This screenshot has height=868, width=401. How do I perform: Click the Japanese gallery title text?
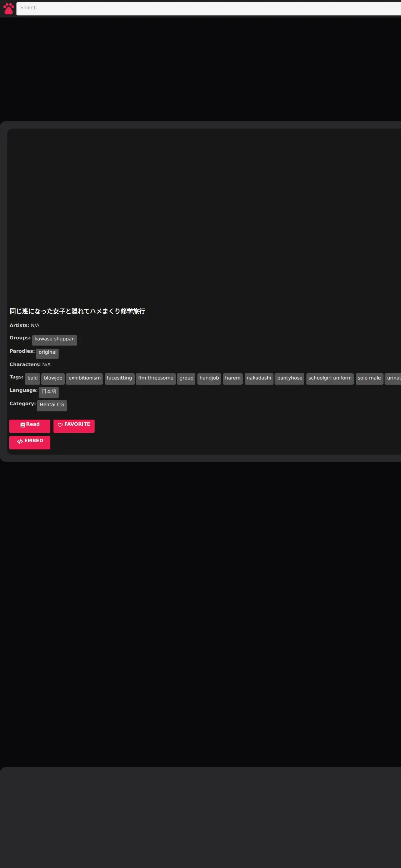pyautogui.click(x=77, y=311)
